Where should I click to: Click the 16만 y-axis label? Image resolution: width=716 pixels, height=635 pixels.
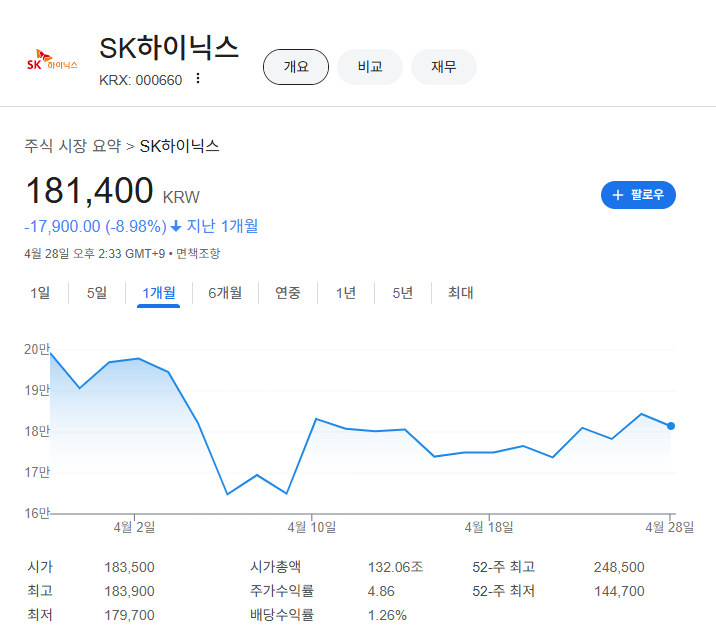coord(37,514)
